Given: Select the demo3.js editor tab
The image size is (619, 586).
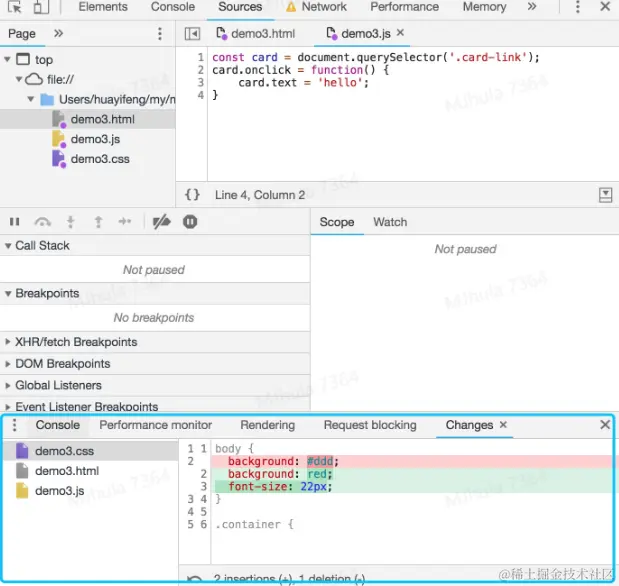Looking at the screenshot, I should click(x=359, y=34).
